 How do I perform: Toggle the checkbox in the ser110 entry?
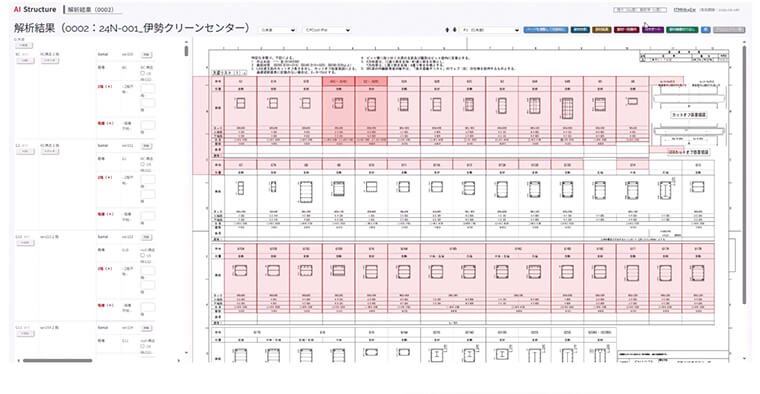pyautogui.click(x=142, y=73)
